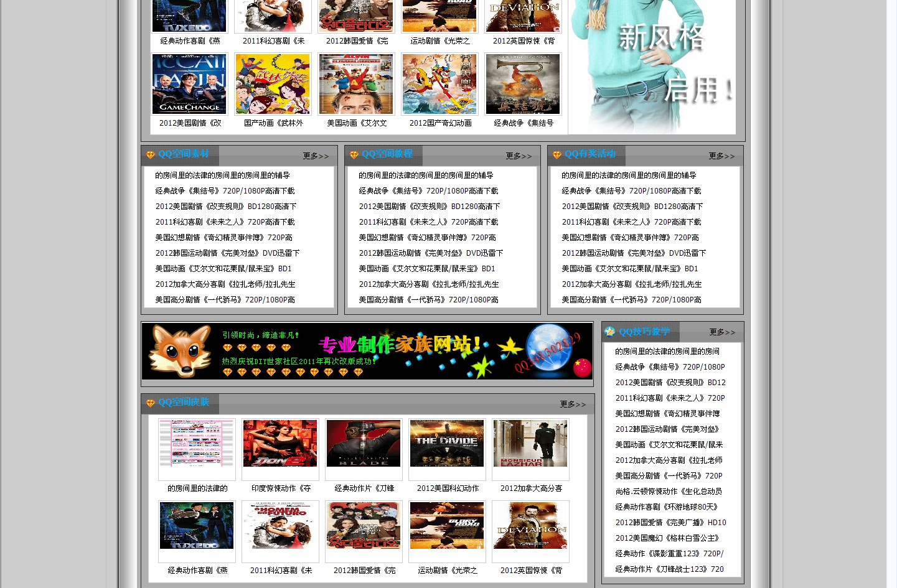Click 2011科幻喜剧《未来之人》 in QQ空间素材 list
The width and height of the screenshot is (897, 588).
[x=225, y=222]
